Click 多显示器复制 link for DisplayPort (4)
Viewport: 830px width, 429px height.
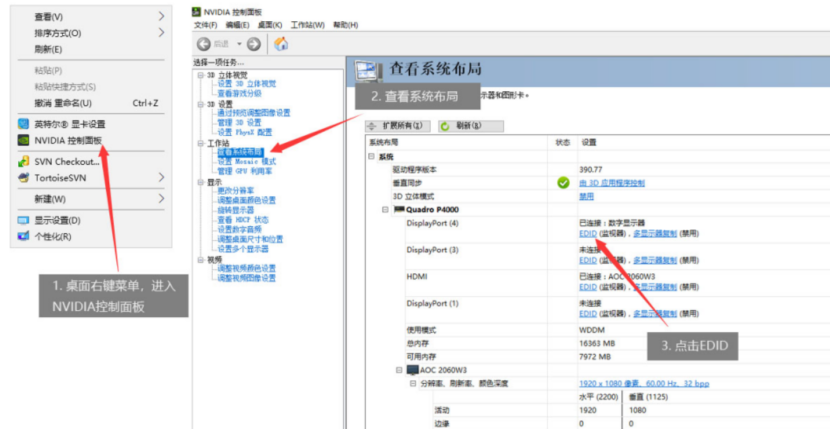(655, 233)
